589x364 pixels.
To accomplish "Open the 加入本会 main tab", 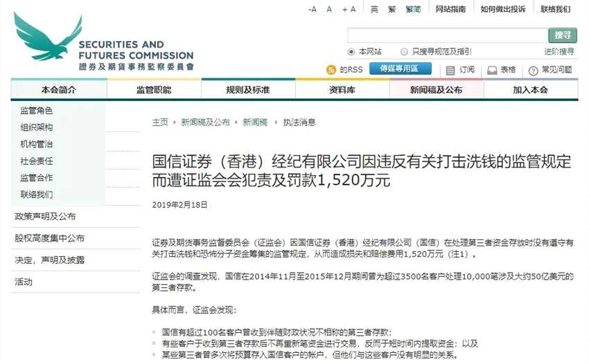I will pos(531,90).
